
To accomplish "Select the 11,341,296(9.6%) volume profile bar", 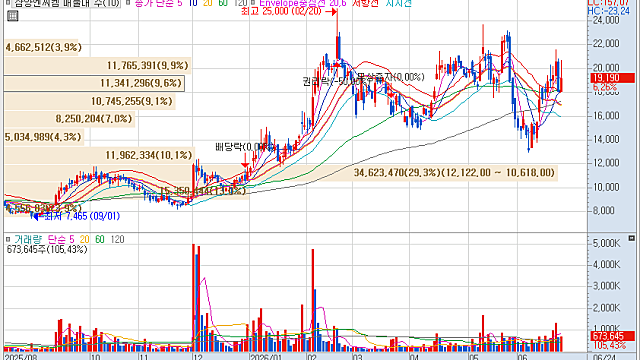I will coord(94,83).
